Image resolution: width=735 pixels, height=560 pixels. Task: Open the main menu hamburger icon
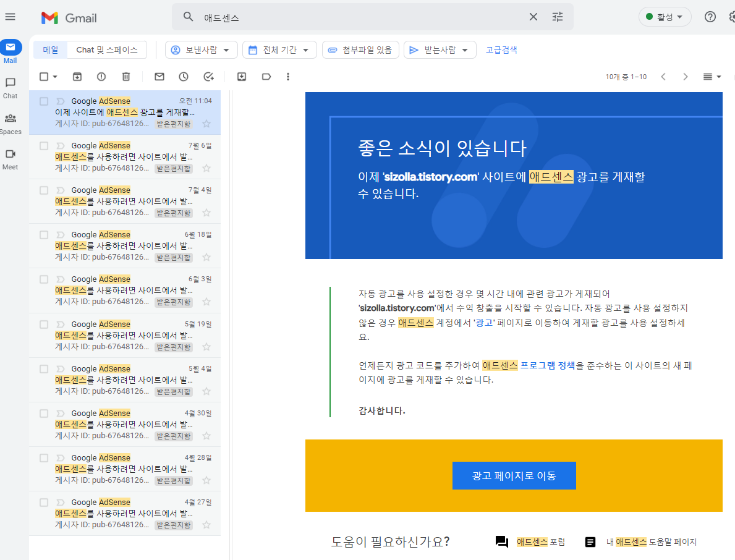click(11, 17)
